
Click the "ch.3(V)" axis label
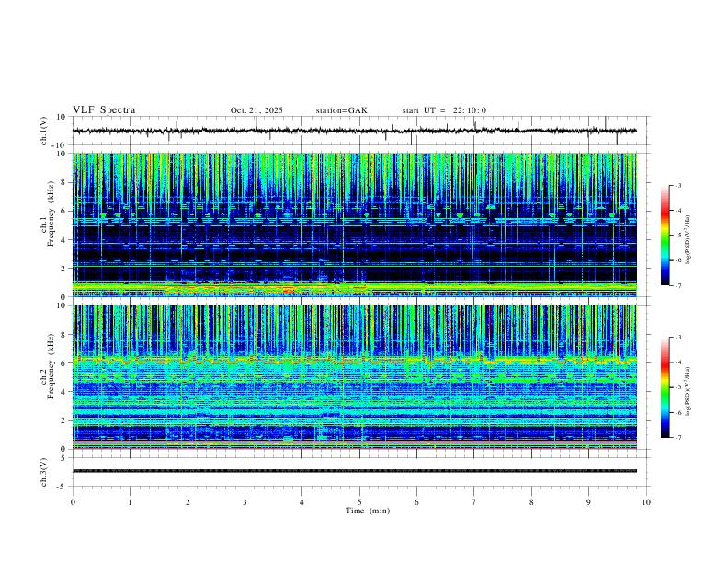point(44,472)
